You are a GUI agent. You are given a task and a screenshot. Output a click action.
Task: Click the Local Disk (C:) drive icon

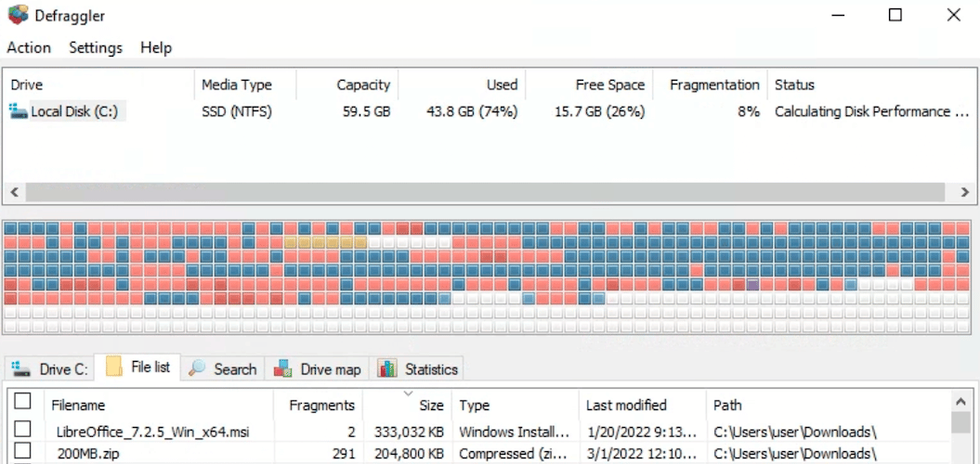point(19,111)
